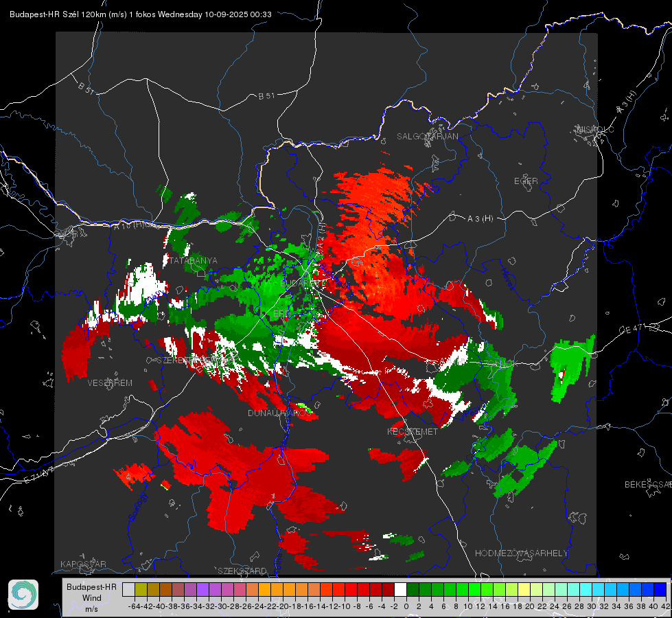Click the '-30' legend value

click(x=221, y=606)
